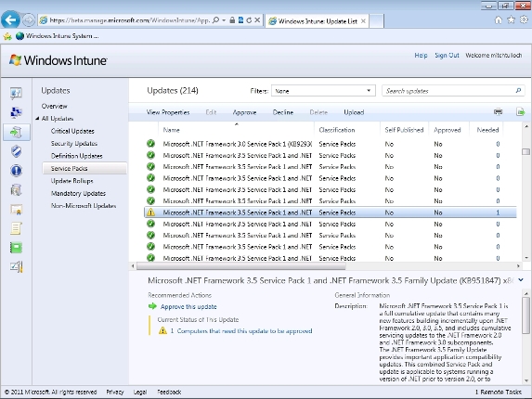Click the yellow warning icon on the selected row
Screen dimensions: 532x399
point(151,212)
